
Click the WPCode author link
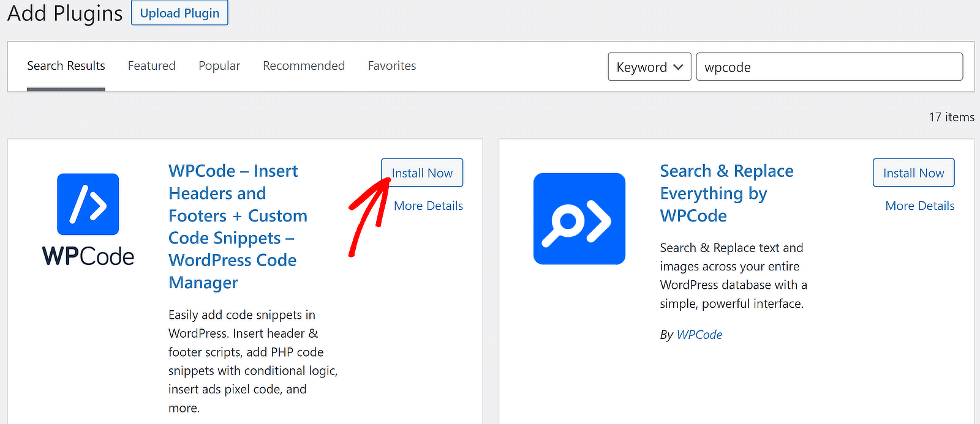tap(699, 335)
